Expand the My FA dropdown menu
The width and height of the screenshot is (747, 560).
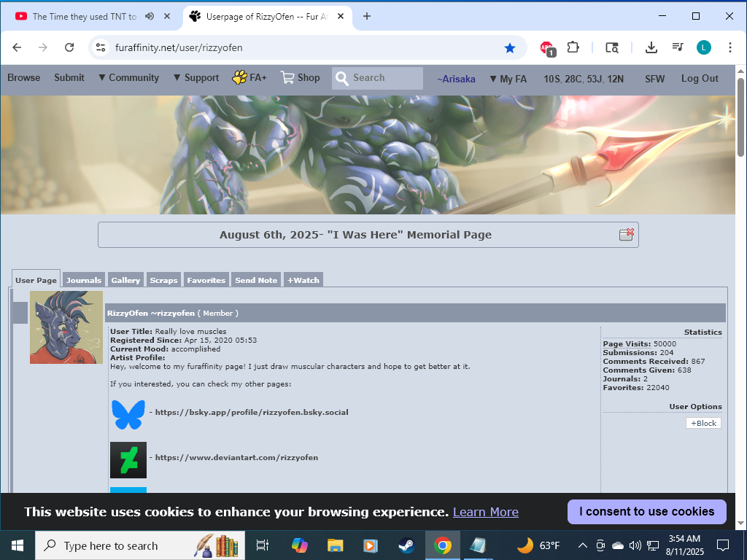[508, 79]
